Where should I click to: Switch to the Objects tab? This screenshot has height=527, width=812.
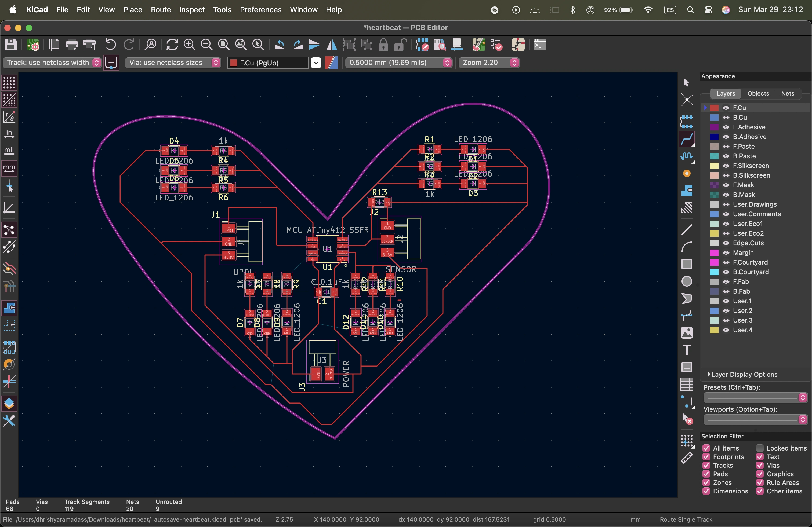(x=758, y=93)
